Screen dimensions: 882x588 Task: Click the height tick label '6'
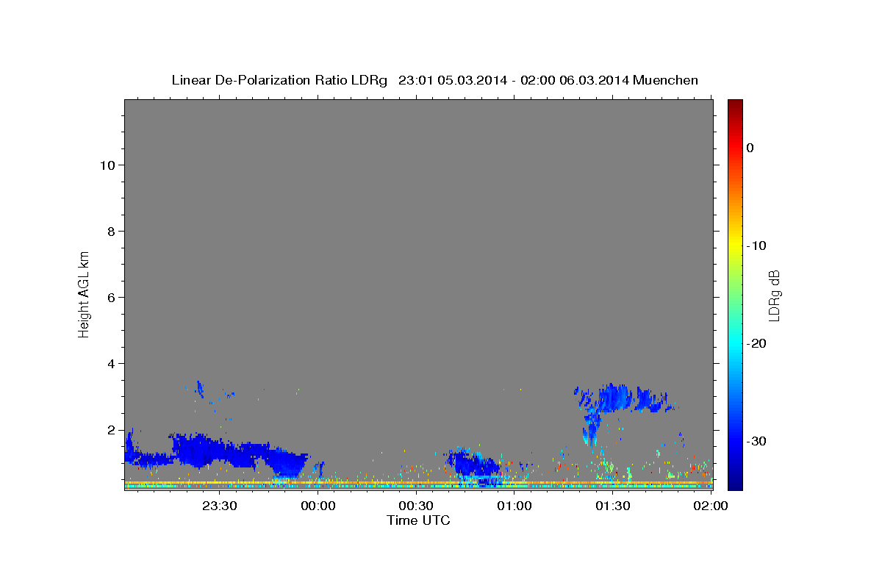tap(111, 297)
